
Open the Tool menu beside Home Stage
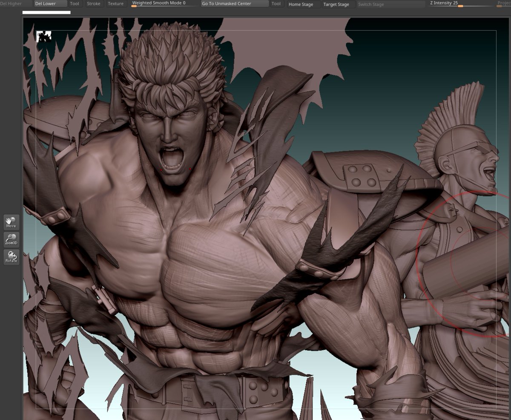(x=276, y=3)
